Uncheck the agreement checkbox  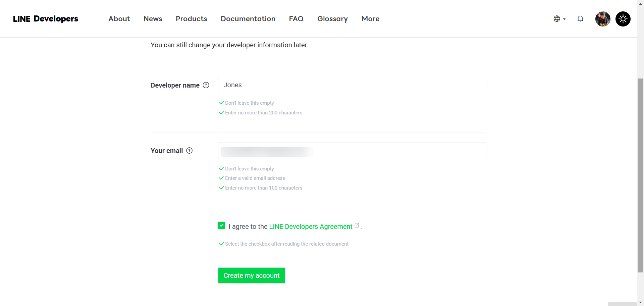coord(222,225)
